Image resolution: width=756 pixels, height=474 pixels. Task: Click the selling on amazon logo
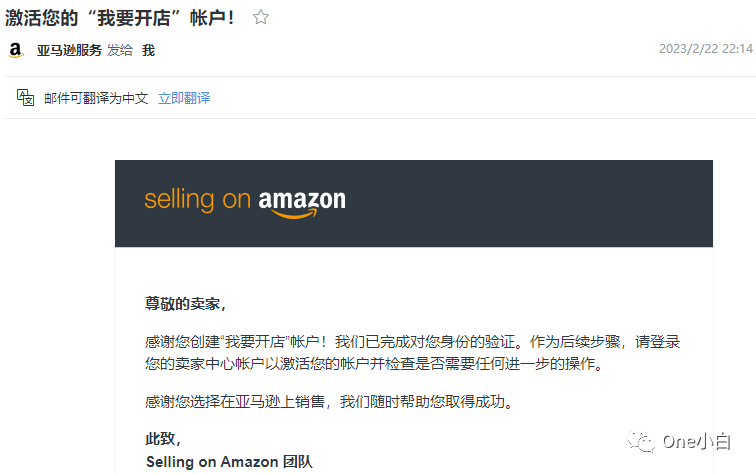pos(245,200)
